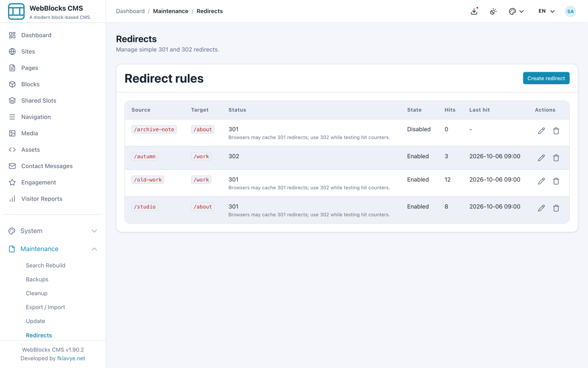Open Sites from the sidebar
The height and width of the screenshot is (368, 588).
tap(53, 52)
